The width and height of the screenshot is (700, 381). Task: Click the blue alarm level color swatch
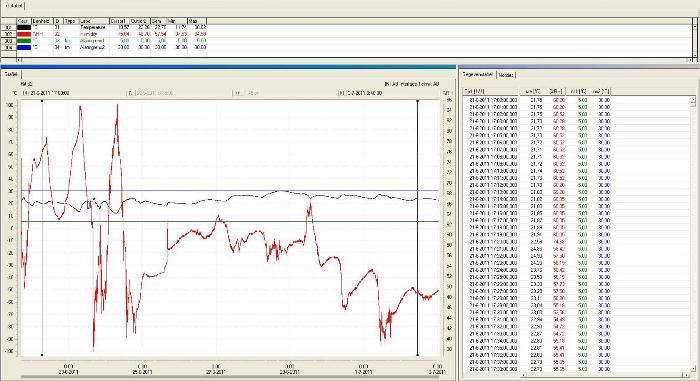point(24,47)
